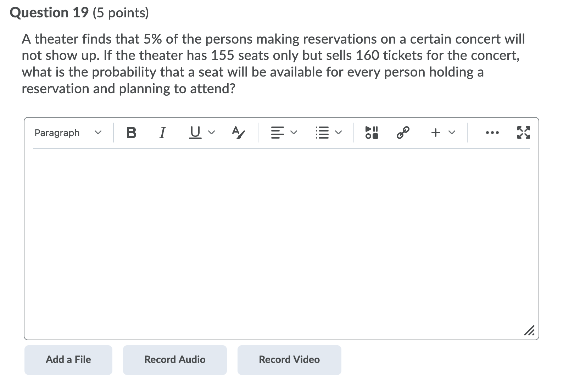Toggle fullscreen editor mode
Image resolution: width=580 pixels, height=392 pixels.
524,133
